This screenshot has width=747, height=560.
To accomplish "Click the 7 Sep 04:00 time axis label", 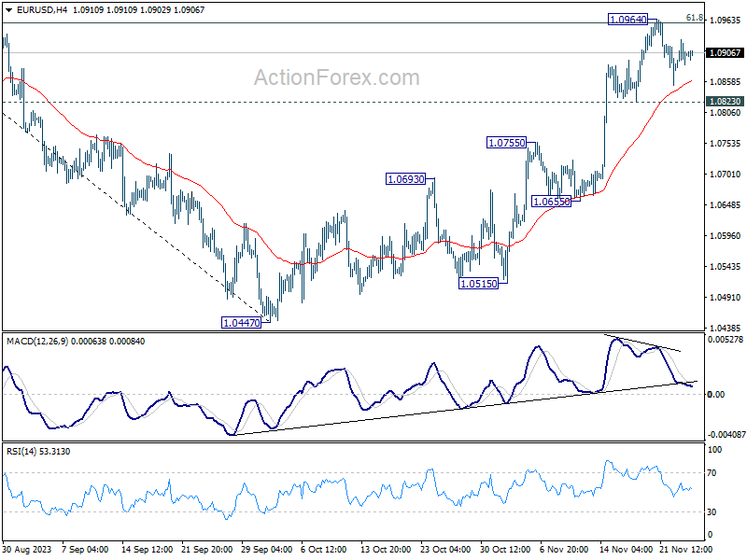I will coord(85,550).
